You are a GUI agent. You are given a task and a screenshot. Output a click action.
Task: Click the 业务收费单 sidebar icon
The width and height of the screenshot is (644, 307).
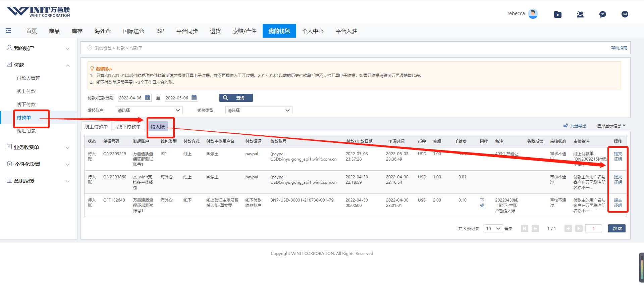(9, 147)
